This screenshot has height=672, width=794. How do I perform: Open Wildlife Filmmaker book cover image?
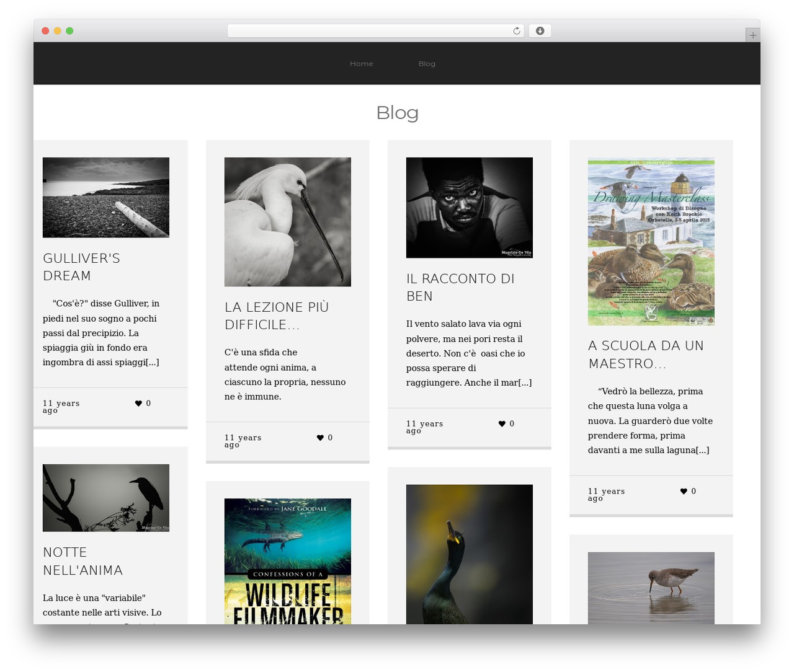tap(288, 561)
